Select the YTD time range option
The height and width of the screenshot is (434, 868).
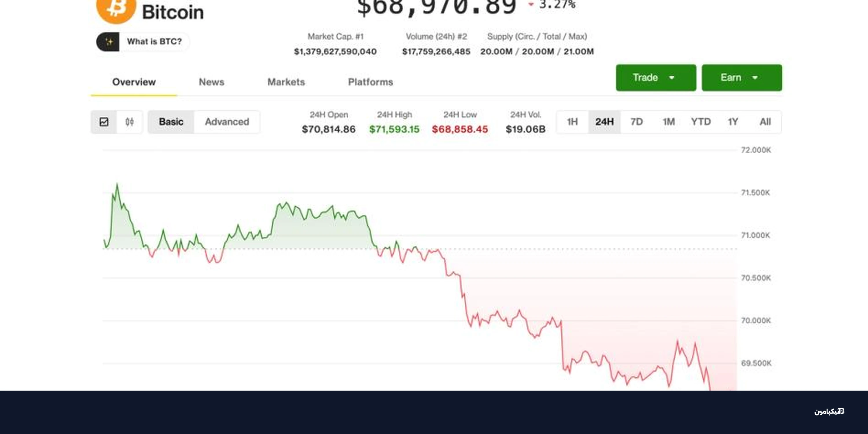coord(701,122)
